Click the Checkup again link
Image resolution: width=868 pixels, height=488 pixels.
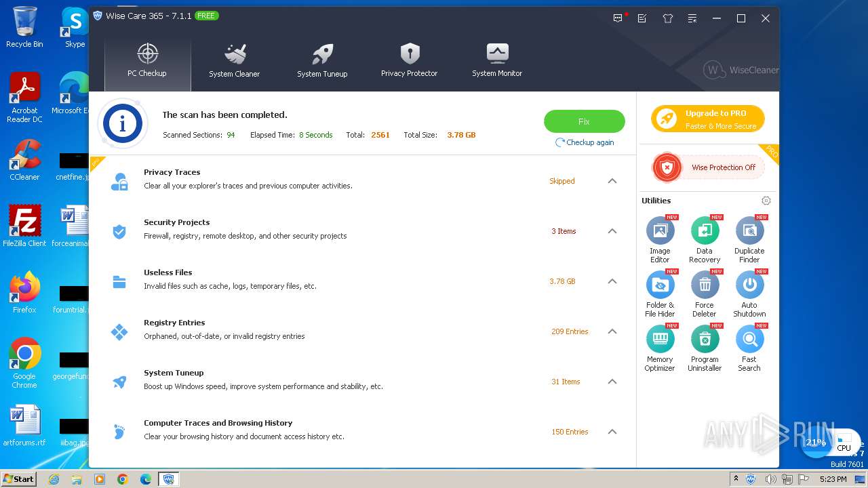coord(585,142)
